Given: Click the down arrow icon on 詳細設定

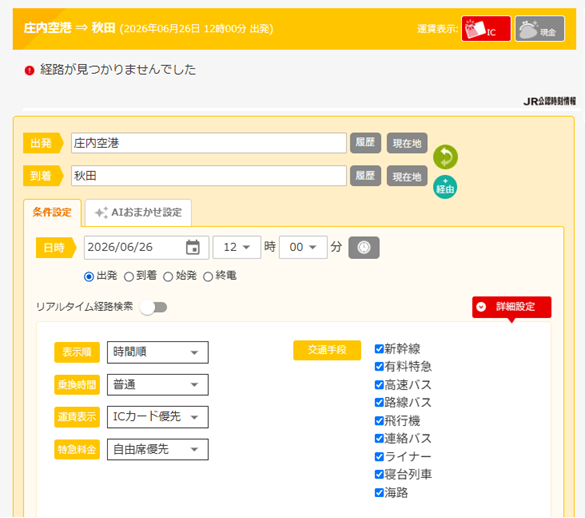Looking at the screenshot, I should pyautogui.click(x=481, y=307).
